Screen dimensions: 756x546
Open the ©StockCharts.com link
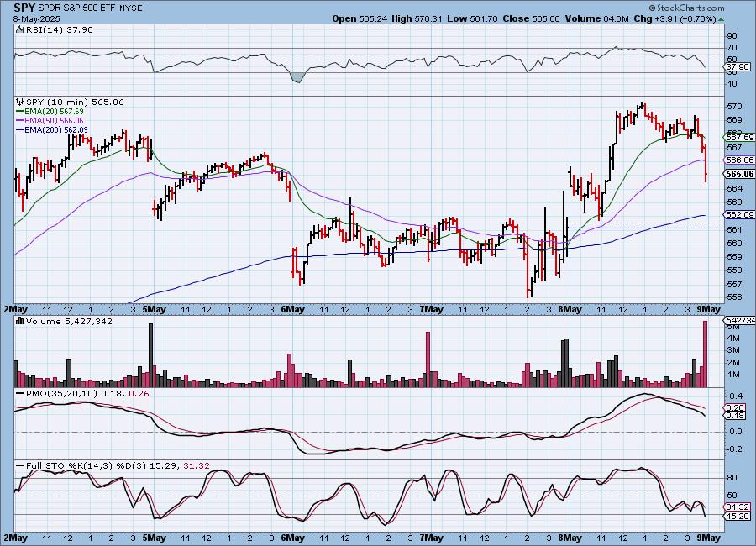686,8
